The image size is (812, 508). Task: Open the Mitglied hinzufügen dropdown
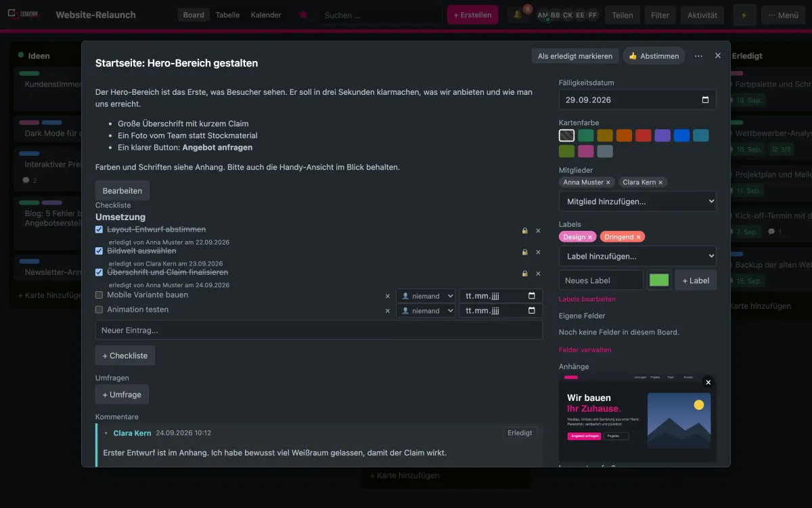click(637, 201)
